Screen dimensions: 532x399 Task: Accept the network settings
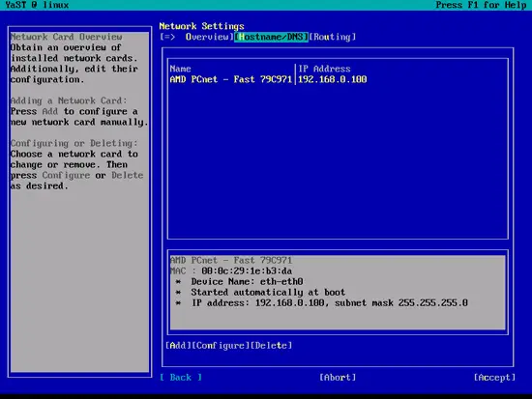tap(494, 378)
